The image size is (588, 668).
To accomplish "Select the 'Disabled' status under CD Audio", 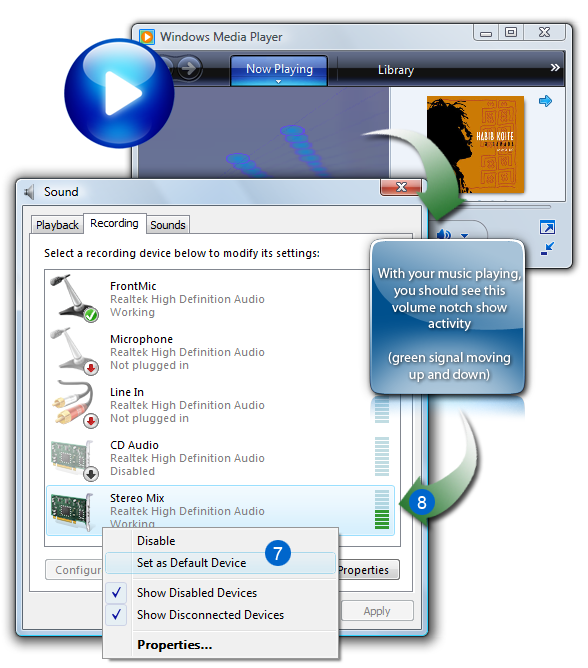I will 132,471.
